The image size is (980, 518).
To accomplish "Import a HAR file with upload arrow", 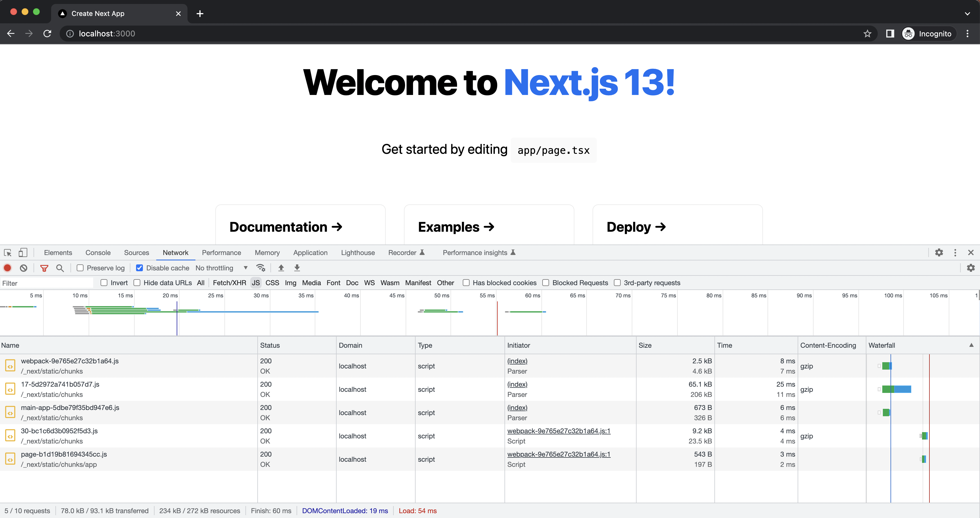I will click(281, 268).
